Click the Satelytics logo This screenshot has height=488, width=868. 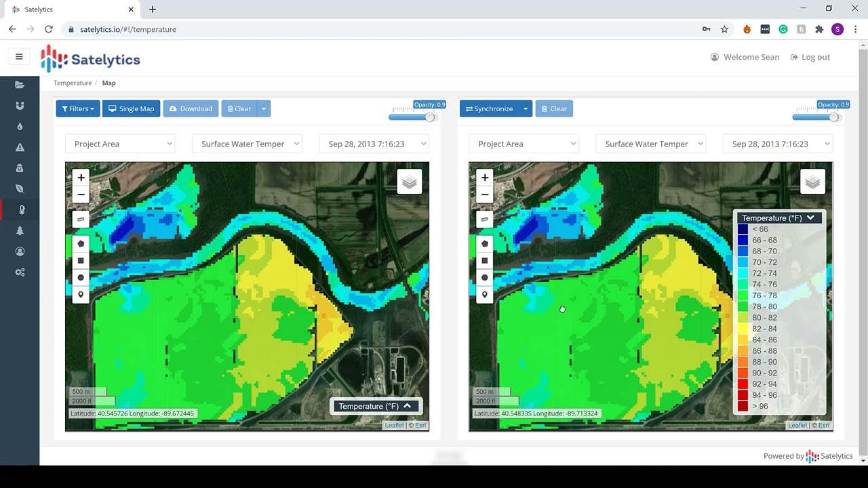[x=90, y=59]
